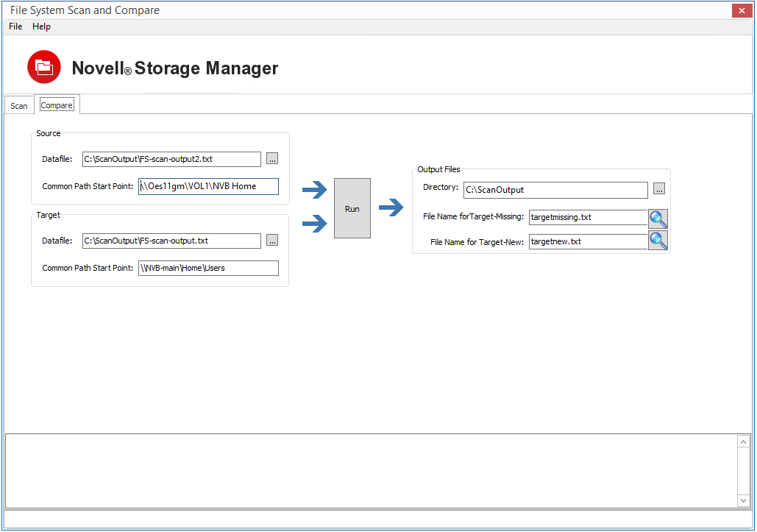Switch to the Scan tab

pyautogui.click(x=19, y=106)
